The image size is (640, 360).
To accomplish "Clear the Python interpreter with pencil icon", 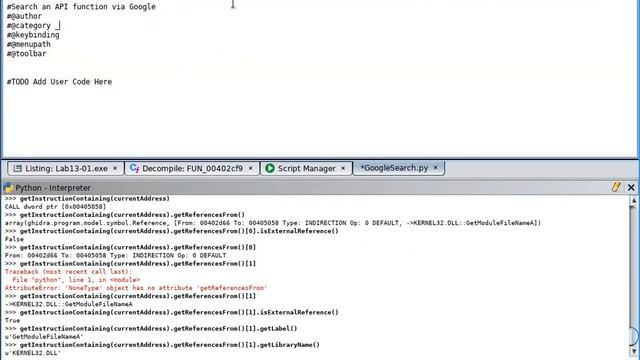I will coord(616,187).
